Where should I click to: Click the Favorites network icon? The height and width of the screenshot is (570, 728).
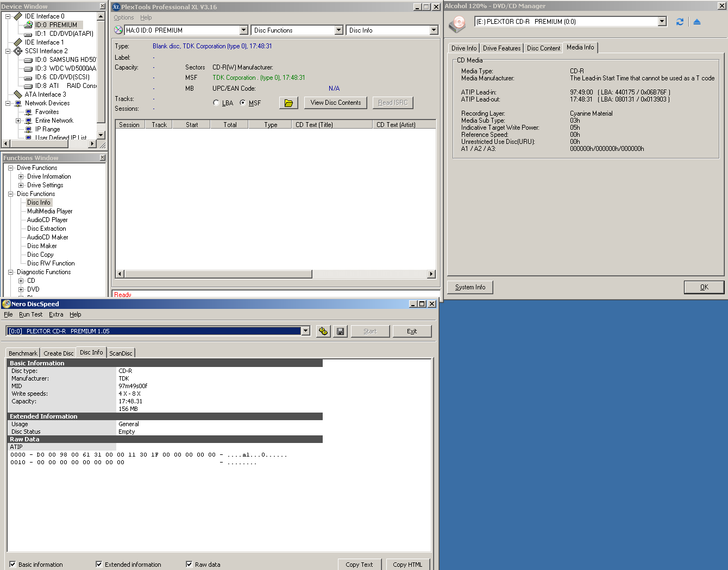click(x=28, y=112)
